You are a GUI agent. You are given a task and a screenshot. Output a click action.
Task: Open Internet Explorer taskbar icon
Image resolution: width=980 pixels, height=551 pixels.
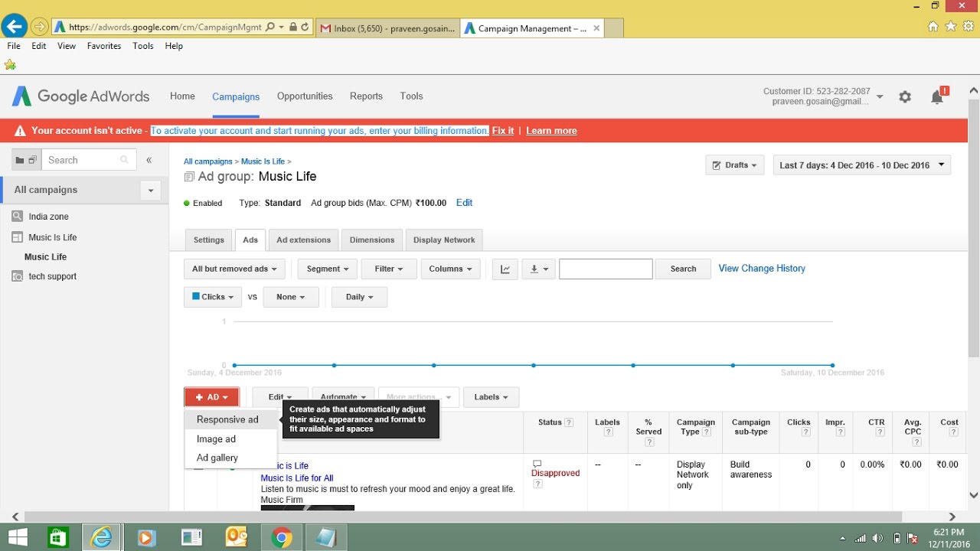[102, 538]
